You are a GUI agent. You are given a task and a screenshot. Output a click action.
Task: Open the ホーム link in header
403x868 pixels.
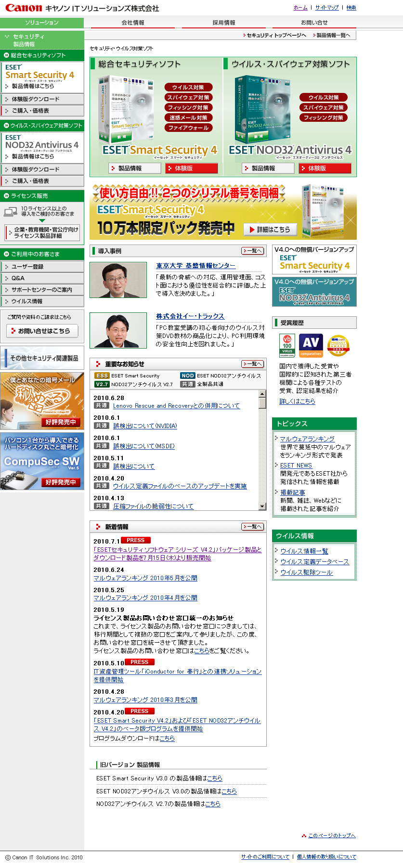coord(300,8)
